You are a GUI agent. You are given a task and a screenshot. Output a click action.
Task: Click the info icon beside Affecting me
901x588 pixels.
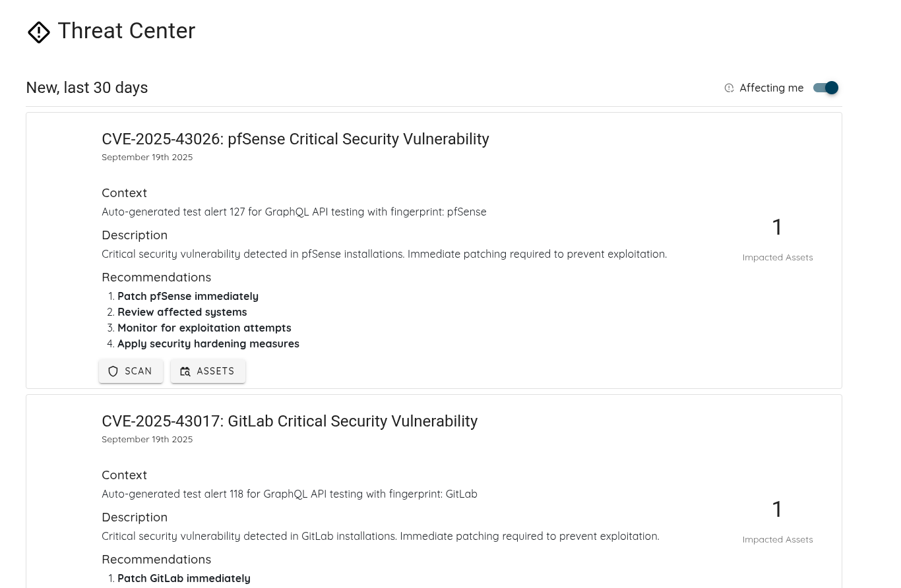729,88
